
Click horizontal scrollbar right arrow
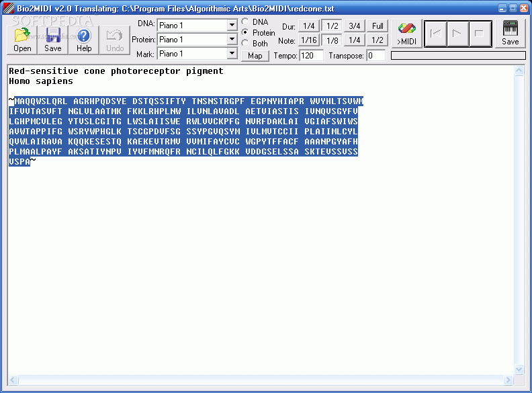click(508, 380)
